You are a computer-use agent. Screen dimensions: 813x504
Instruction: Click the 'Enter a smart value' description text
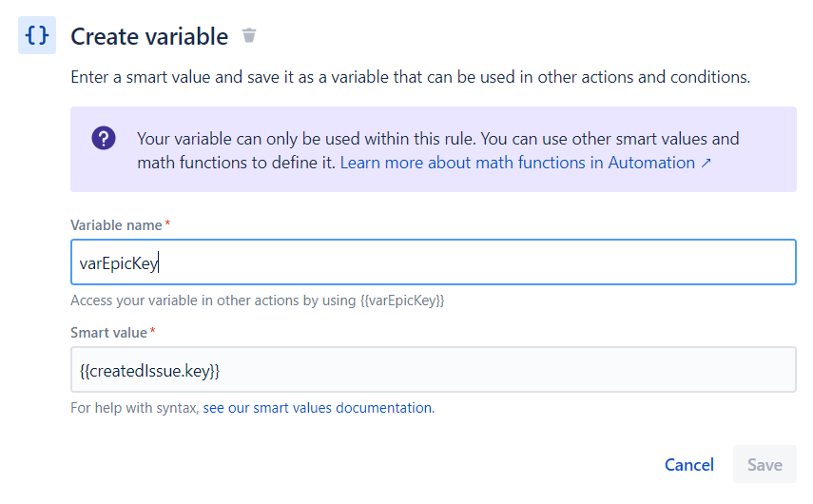(x=410, y=77)
